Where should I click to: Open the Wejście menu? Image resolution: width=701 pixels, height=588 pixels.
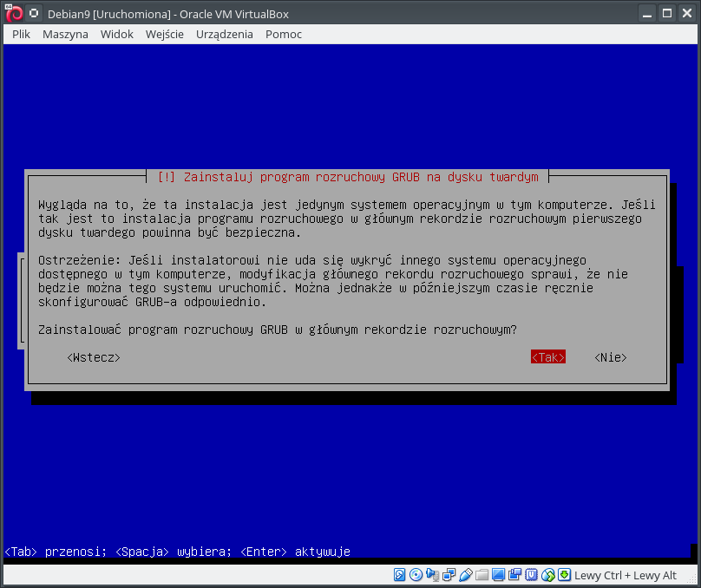(x=164, y=34)
